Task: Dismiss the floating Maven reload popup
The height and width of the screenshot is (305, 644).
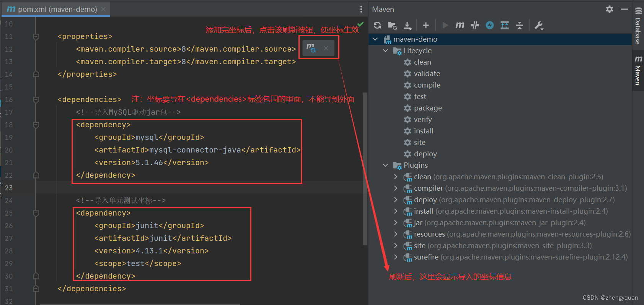Action: point(326,48)
